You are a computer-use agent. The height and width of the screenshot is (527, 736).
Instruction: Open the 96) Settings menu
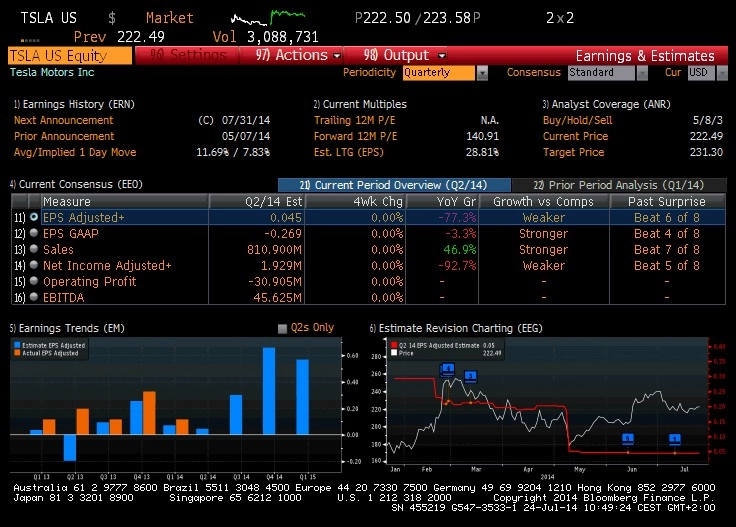(187, 55)
